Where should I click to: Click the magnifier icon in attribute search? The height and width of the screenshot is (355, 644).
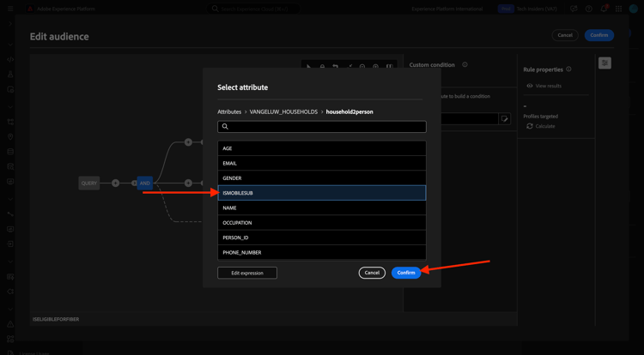pos(225,126)
